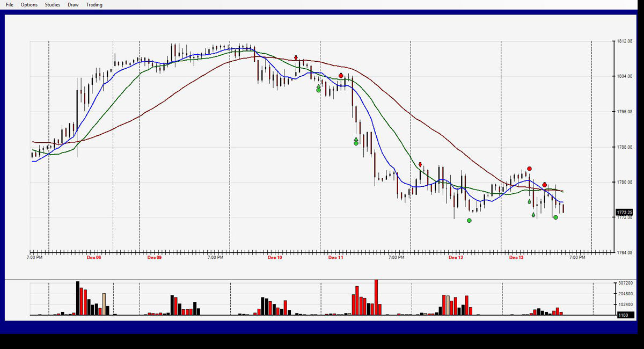This screenshot has width=644, height=349.
Task: Open the Studies menu
Action: point(53,5)
